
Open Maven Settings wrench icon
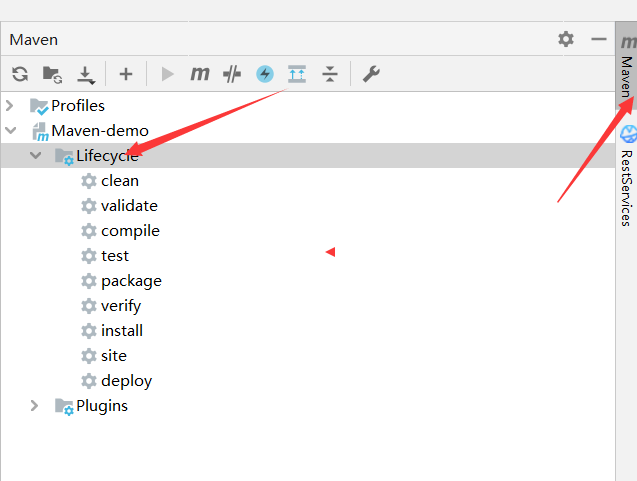point(371,74)
